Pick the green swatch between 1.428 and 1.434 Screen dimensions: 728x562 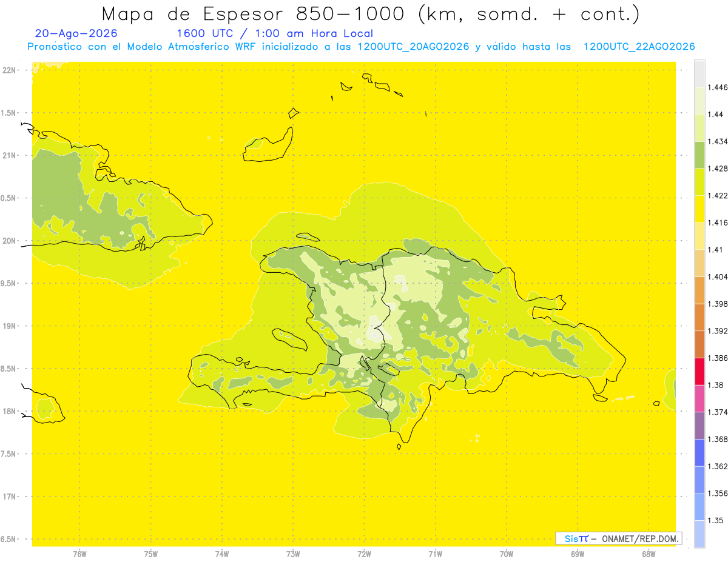(699, 155)
